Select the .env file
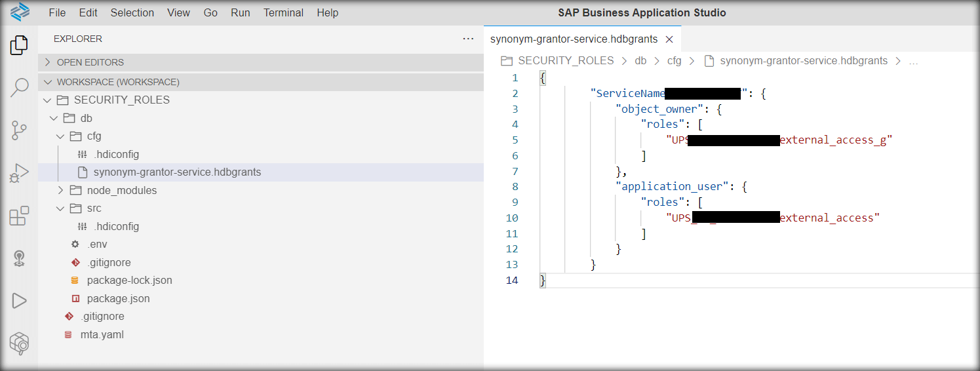The width and height of the screenshot is (980, 371). 97,244
